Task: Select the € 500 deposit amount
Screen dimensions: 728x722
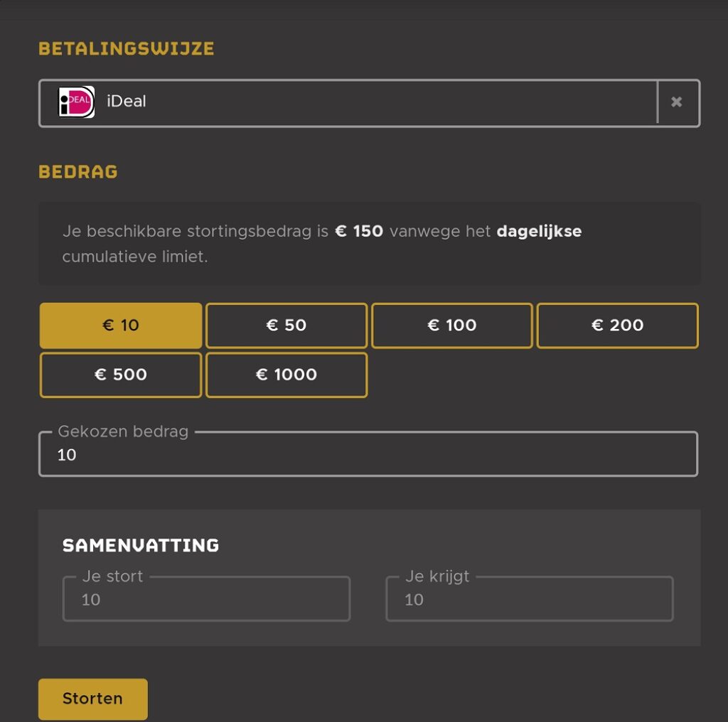Action: click(120, 375)
